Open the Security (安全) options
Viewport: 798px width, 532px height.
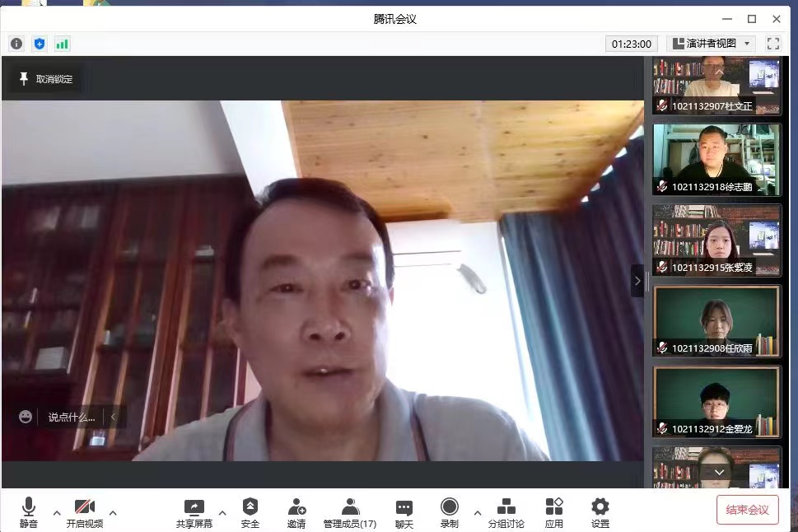point(250,512)
